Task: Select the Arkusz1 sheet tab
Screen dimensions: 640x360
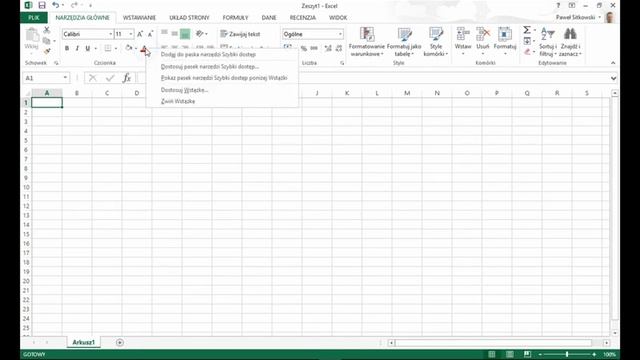Action: coord(84,342)
